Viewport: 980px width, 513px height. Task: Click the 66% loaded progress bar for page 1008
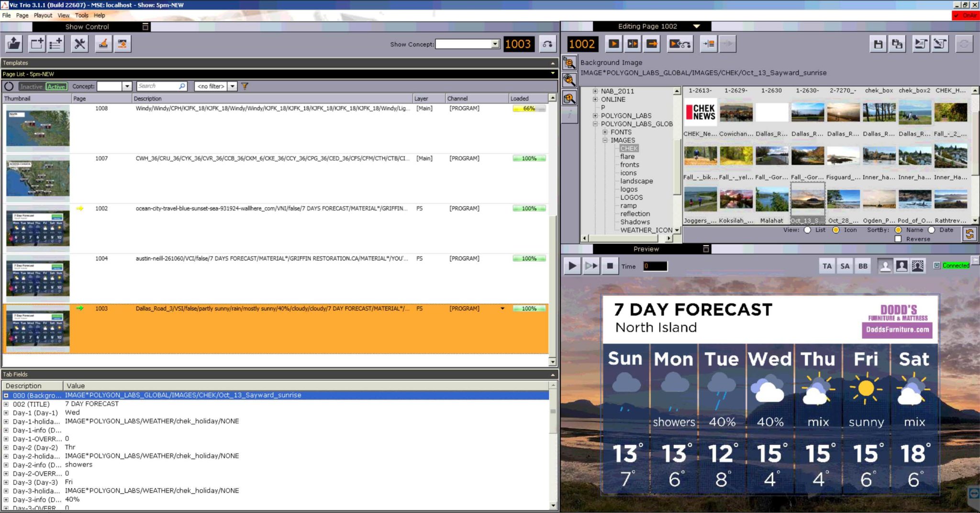529,109
